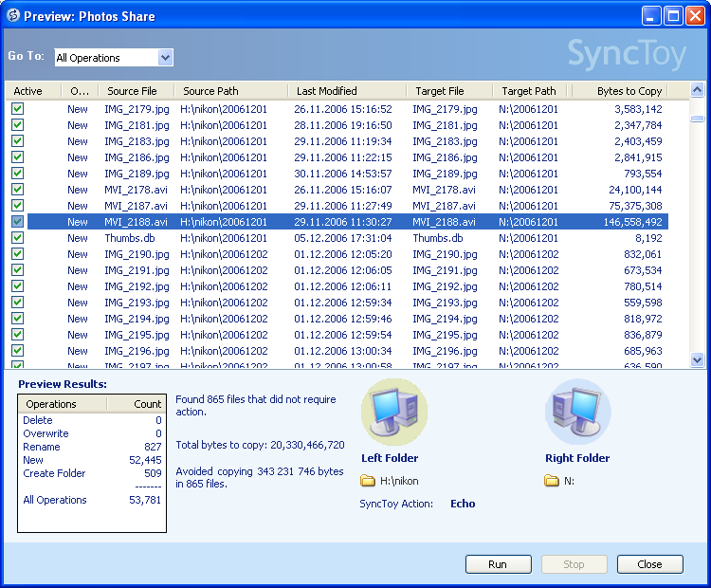The height and width of the screenshot is (588, 711).
Task: Click the list scrollbar up arrow
Action: pos(697,90)
